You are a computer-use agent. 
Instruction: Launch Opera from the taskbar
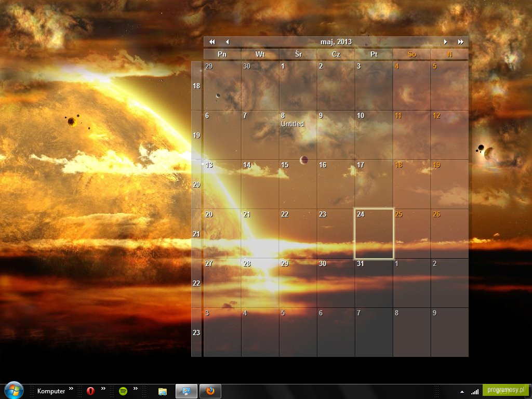coord(90,391)
